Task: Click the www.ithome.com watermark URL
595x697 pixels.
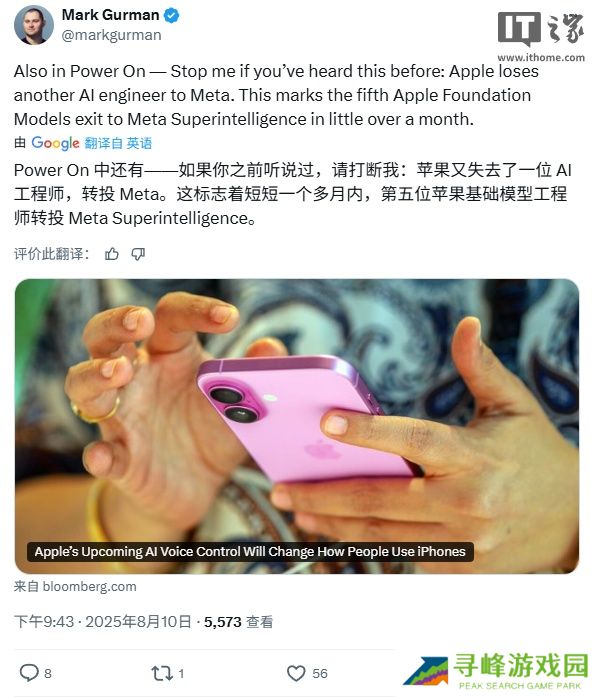Action: [541, 57]
